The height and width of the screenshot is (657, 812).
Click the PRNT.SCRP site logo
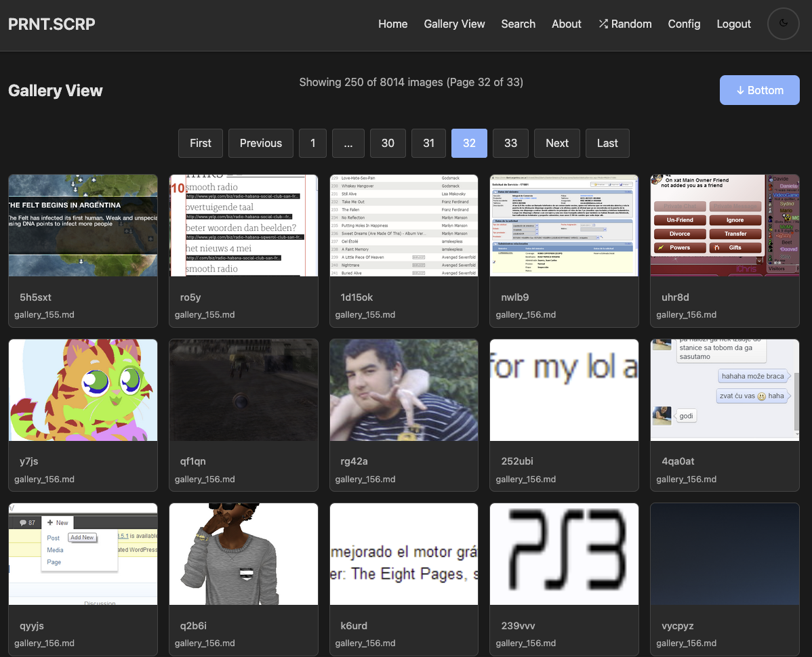52,24
